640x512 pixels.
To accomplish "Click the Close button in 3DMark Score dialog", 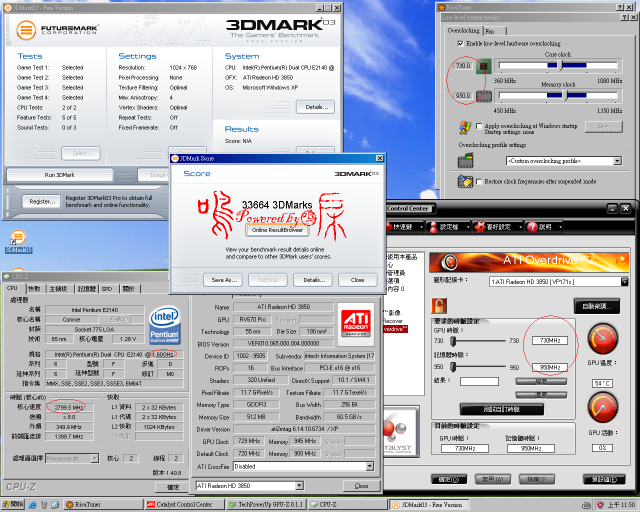I will (x=358, y=280).
